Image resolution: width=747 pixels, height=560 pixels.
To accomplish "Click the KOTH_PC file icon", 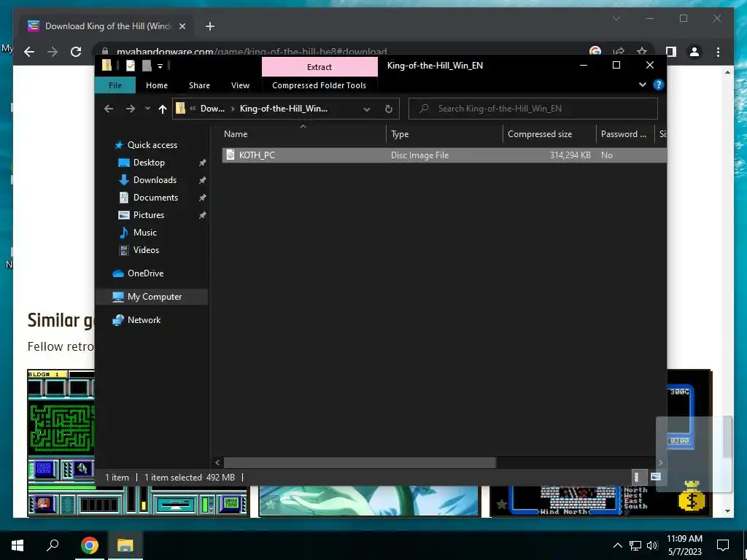I will point(231,155).
